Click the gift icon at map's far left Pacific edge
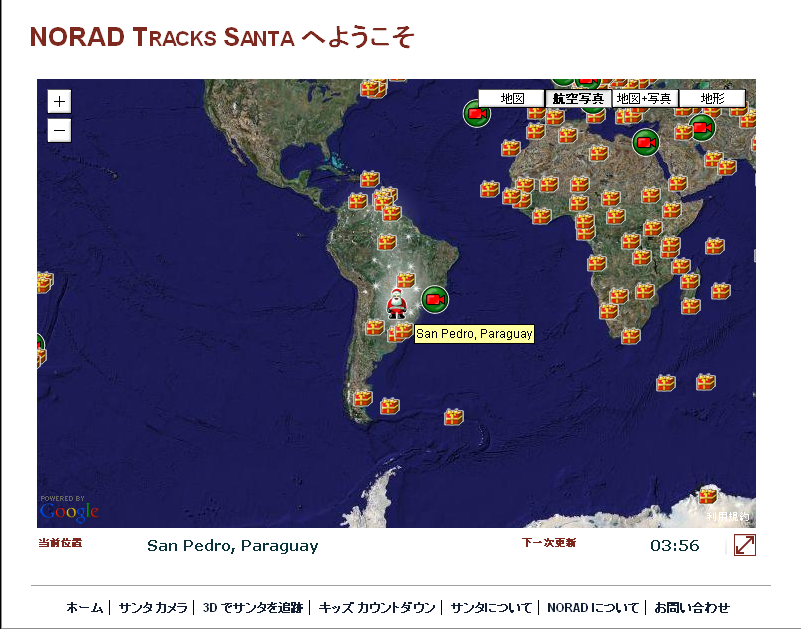The height and width of the screenshot is (629, 801). click(x=44, y=282)
